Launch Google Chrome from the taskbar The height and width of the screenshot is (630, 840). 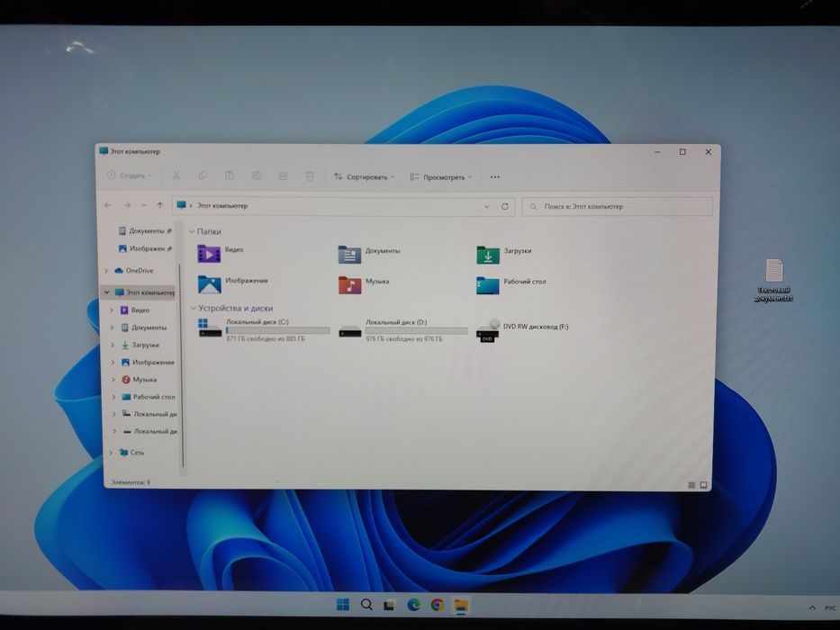tap(438, 605)
